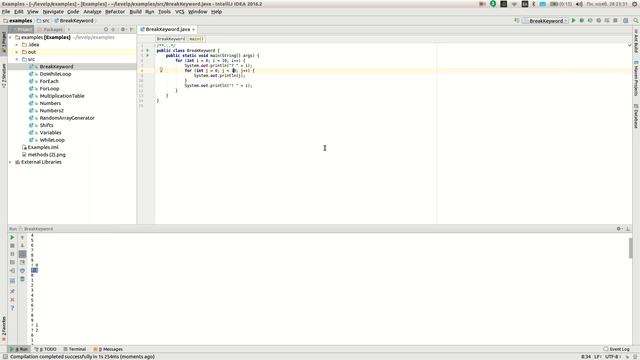Click Hide Project panel icon
Viewport: 640px width, 360px height.
coord(131,29)
